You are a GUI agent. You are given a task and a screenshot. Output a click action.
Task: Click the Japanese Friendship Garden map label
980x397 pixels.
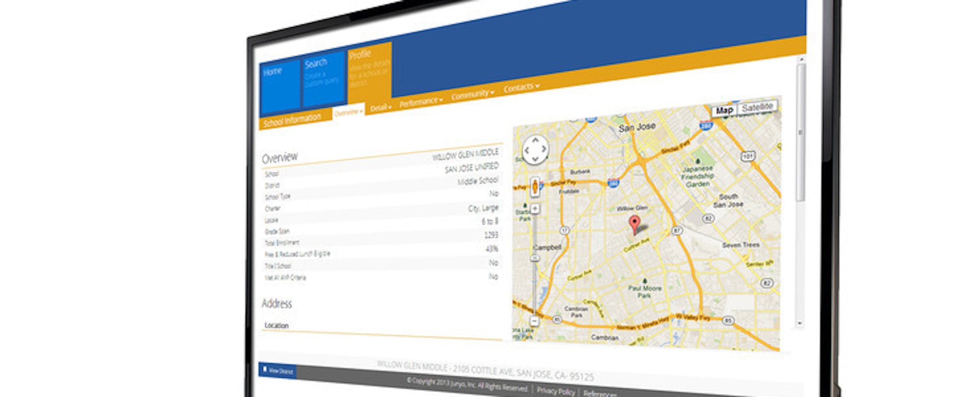tap(697, 176)
